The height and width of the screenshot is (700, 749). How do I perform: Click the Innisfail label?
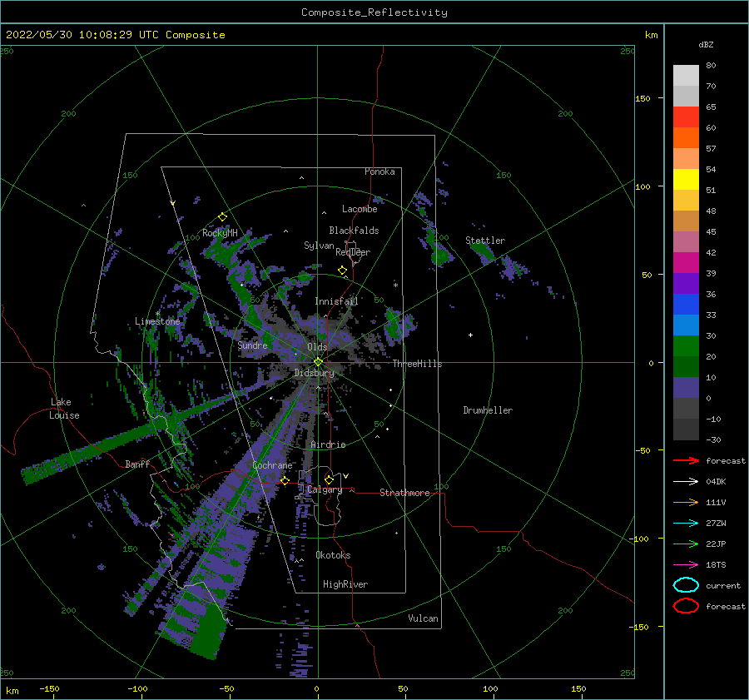336,301
